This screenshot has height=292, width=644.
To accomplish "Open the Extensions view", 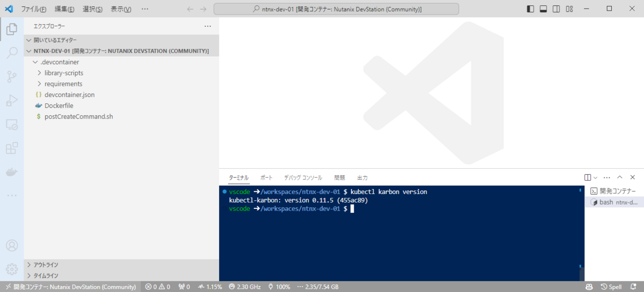I will 11,148.
